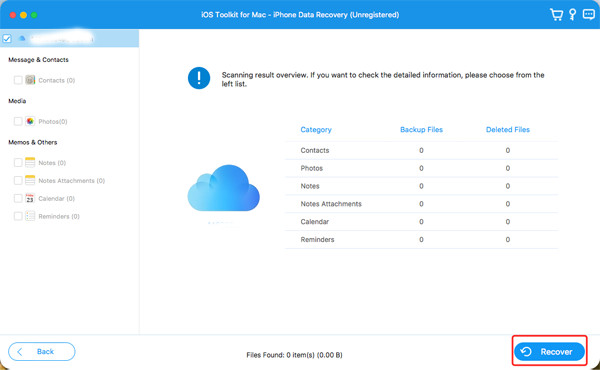Viewport: 600px width, 370px height.
Task: Go Back to the previous screen
Action: pos(42,351)
